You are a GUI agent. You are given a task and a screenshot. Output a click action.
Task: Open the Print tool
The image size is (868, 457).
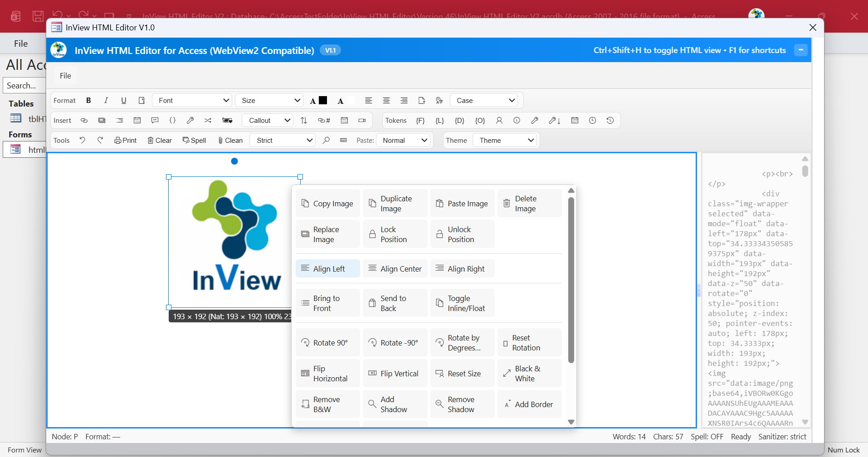tap(125, 140)
